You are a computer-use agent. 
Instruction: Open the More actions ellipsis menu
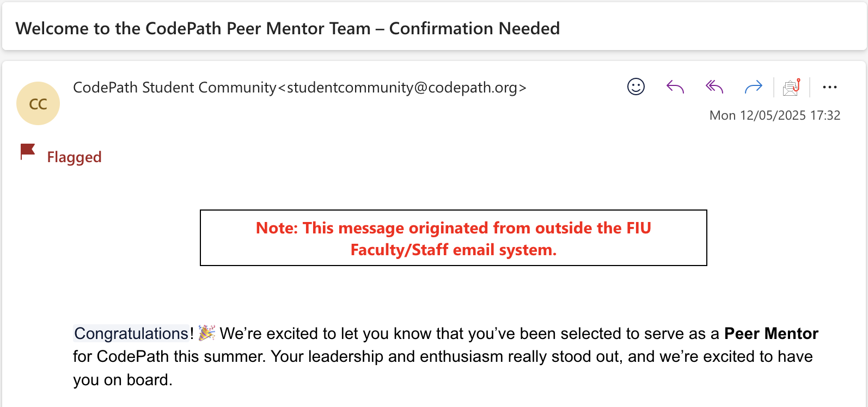(830, 87)
